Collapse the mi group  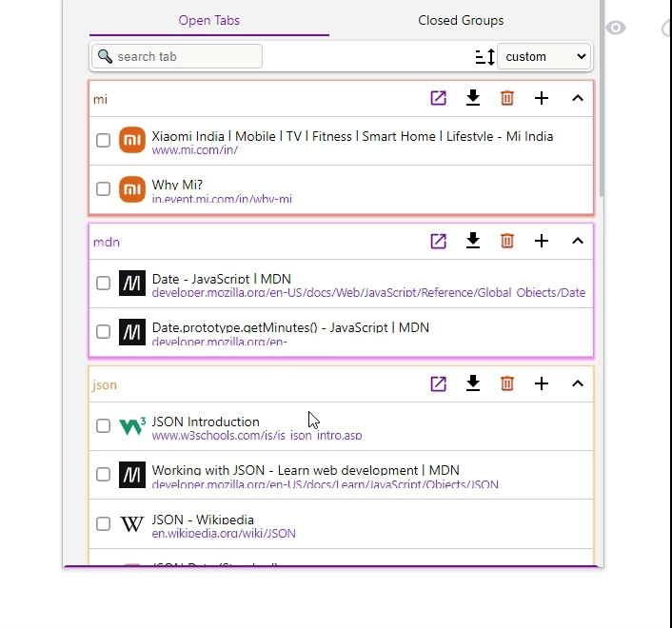(578, 98)
